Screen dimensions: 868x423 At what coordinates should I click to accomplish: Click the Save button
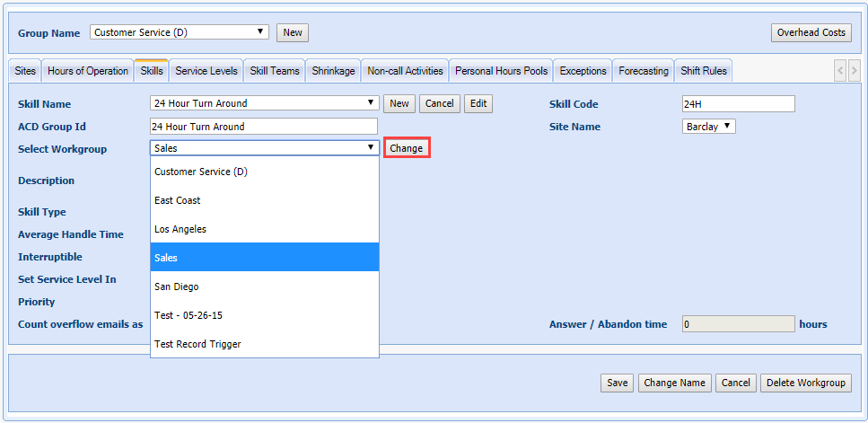617,383
